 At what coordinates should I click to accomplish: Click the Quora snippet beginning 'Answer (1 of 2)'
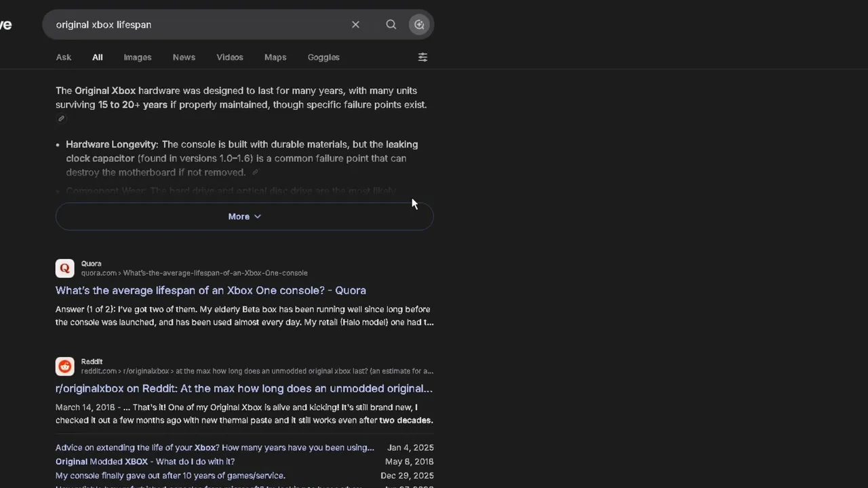tap(244, 316)
